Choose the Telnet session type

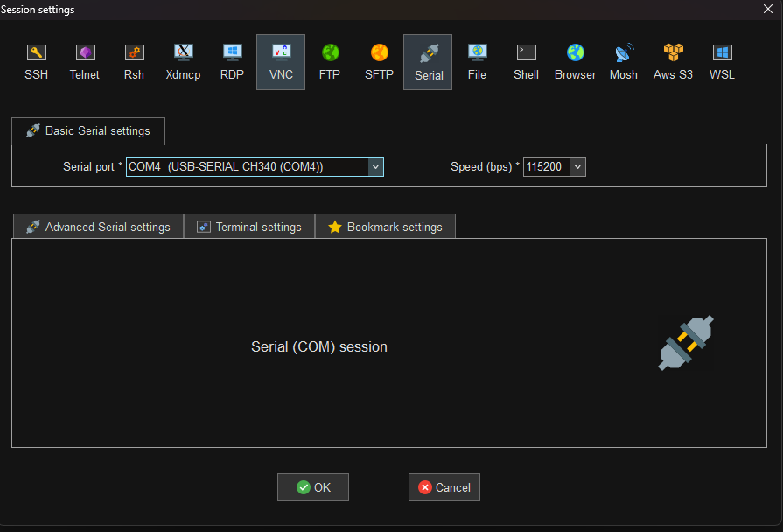click(84, 62)
